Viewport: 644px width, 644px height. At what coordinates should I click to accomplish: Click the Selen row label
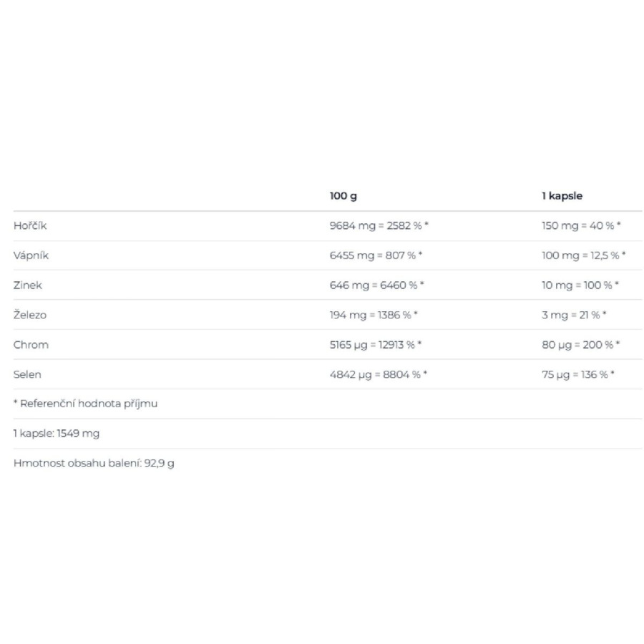coord(28,374)
